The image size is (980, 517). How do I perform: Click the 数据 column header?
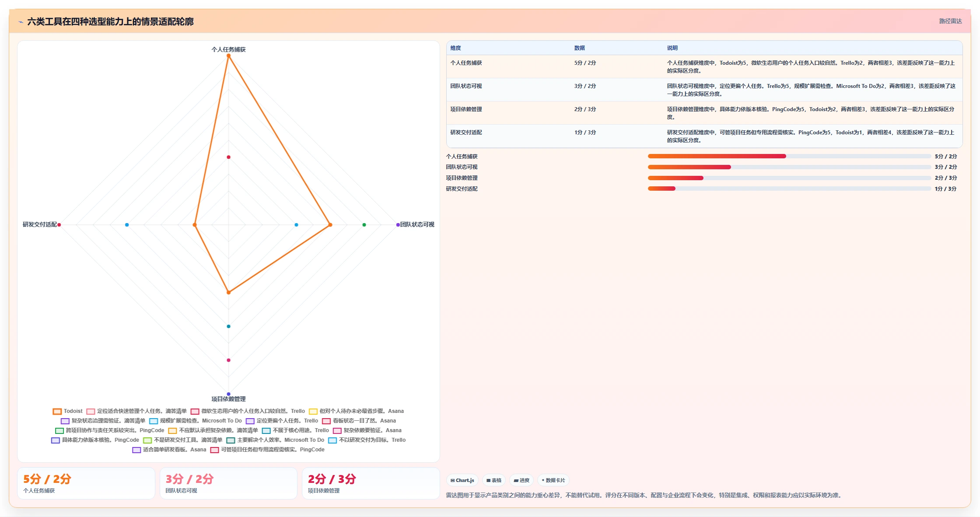tap(579, 48)
